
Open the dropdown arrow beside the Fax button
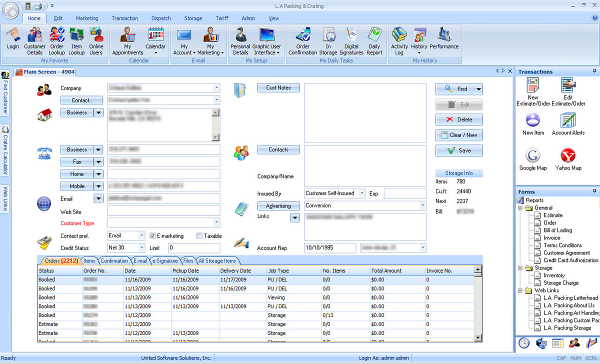[x=98, y=162]
